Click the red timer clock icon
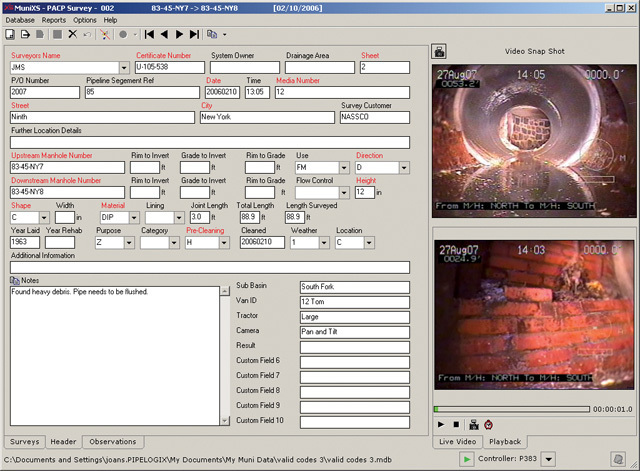Image resolution: width=640 pixels, height=471 pixels. [489, 423]
